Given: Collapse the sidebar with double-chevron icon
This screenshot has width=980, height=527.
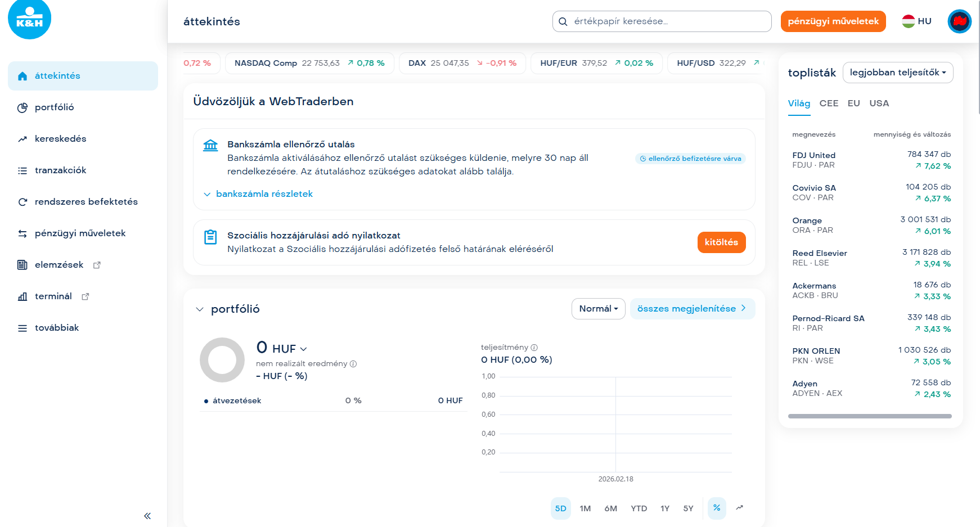Looking at the screenshot, I should (x=147, y=516).
